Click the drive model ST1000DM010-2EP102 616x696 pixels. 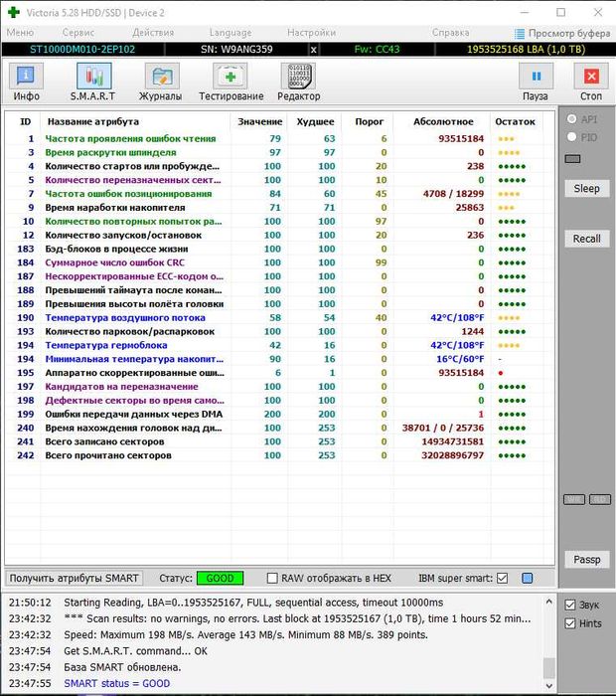tap(82, 50)
